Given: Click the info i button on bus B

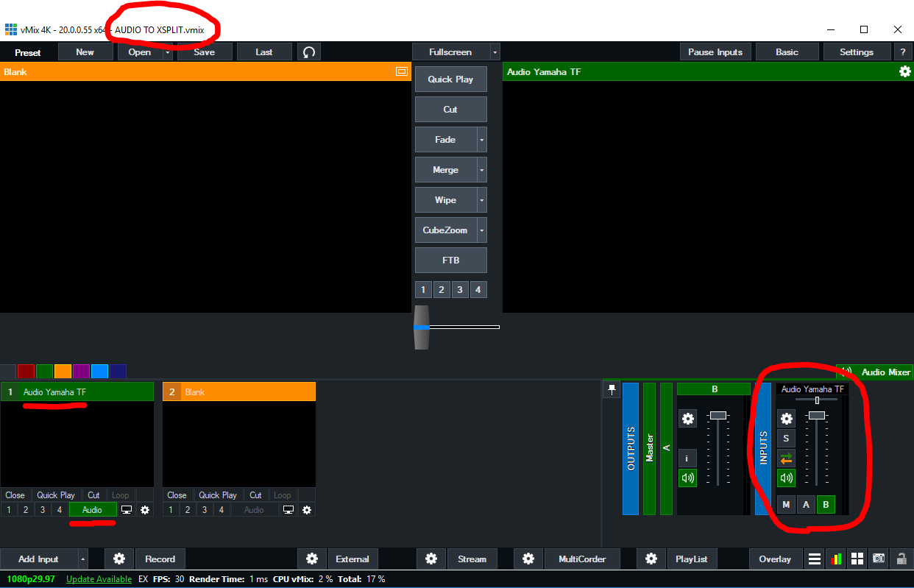Looking at the screenshot, I should pyautogui.click(x=687, y=458).
